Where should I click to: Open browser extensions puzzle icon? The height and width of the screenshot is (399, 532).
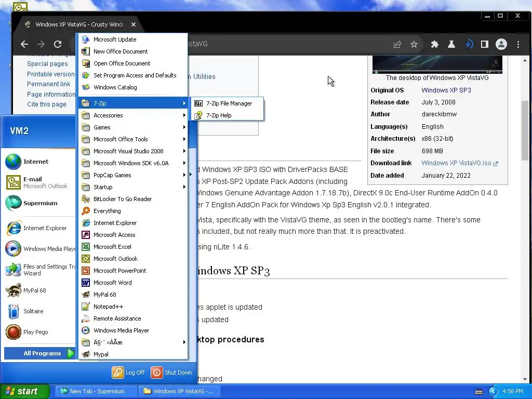click(x=435, y=44)
